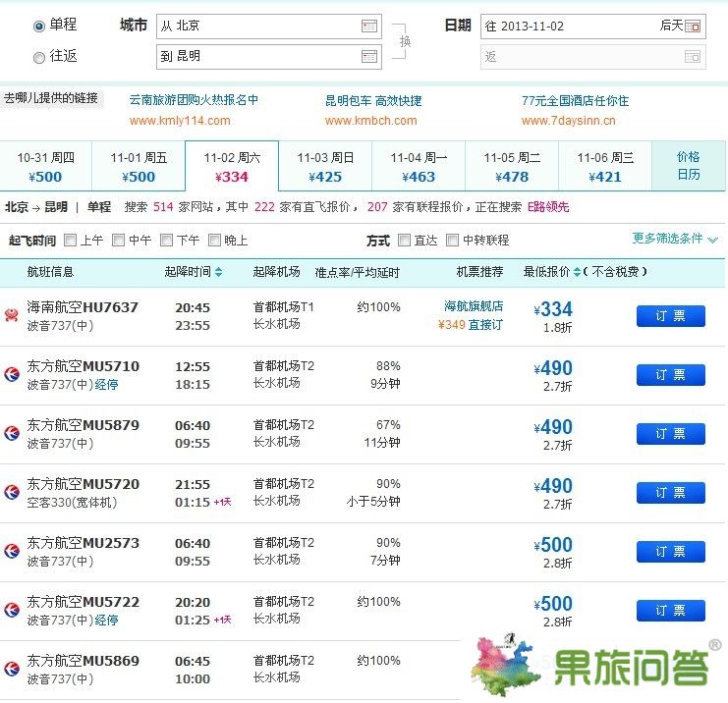Click Hainan Airlines logo for HU7637
Screen dimensions: 728x703
coord(12,316)
